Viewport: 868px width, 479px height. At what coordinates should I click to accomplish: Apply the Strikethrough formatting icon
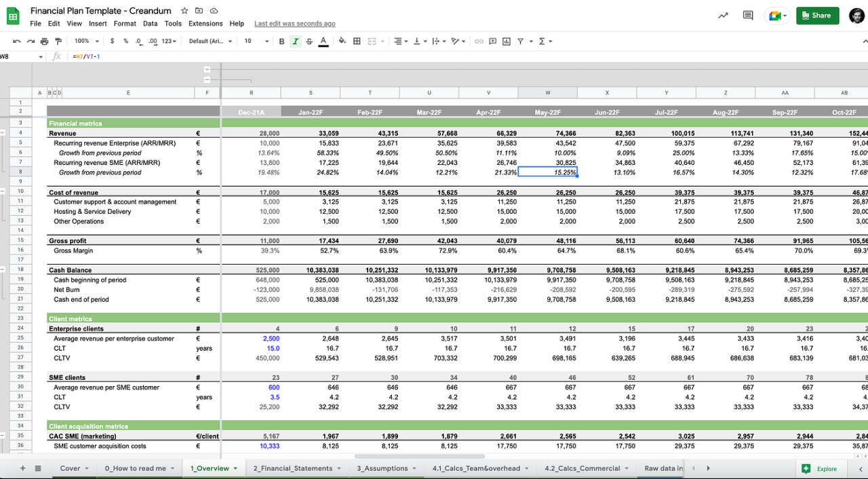pos(309,41)
